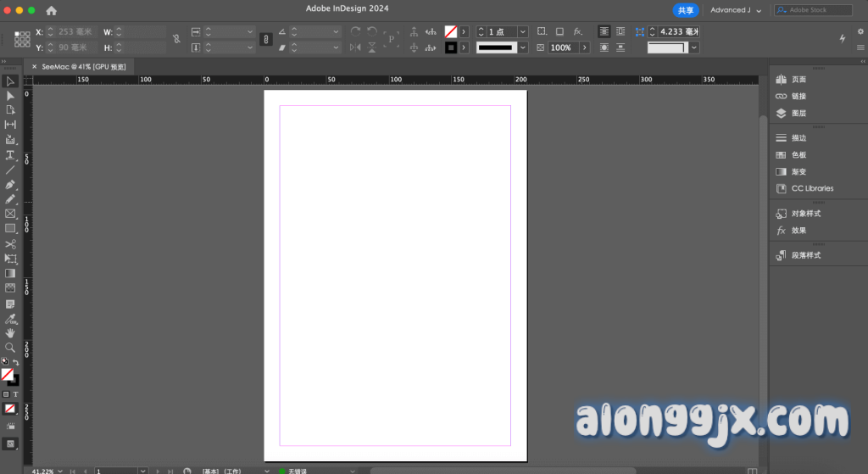Toggle the constrain proportions link icon

[176, 39]
